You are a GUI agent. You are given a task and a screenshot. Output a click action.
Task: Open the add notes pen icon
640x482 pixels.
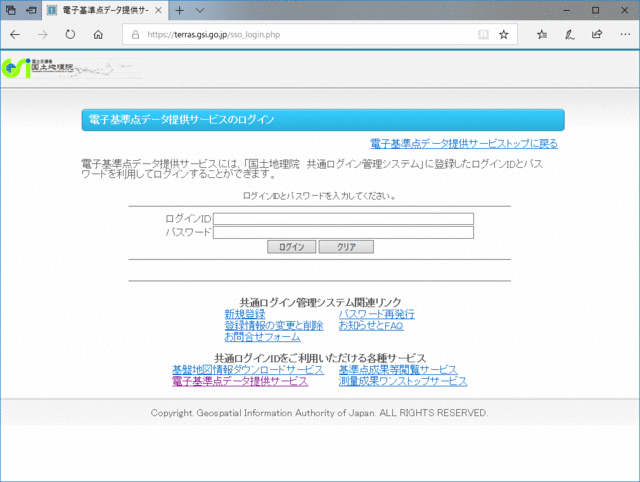[570, 35]
